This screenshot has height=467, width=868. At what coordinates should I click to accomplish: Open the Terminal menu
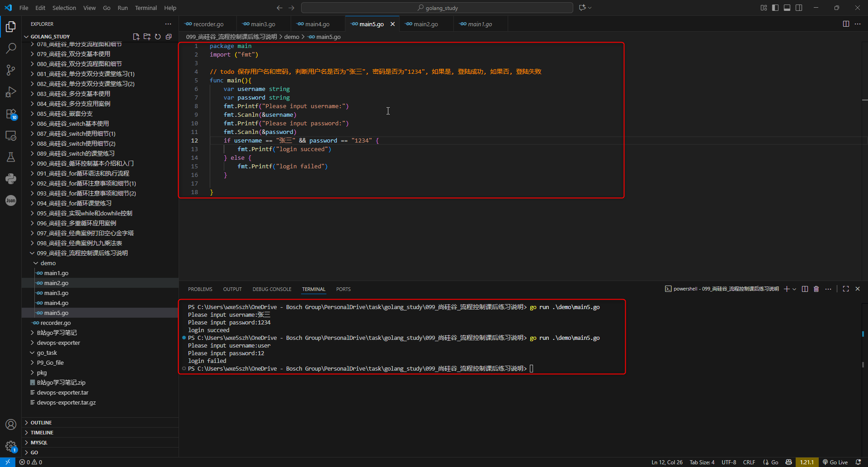(x=146, y=8)
